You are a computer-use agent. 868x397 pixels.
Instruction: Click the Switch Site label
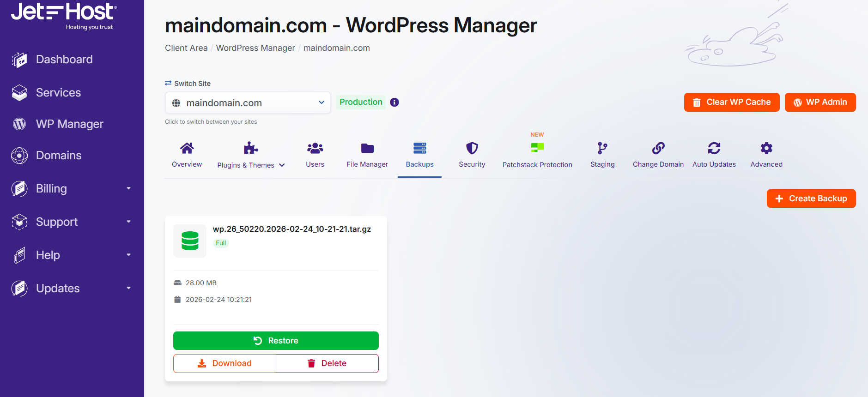click(x=188, y=84)
